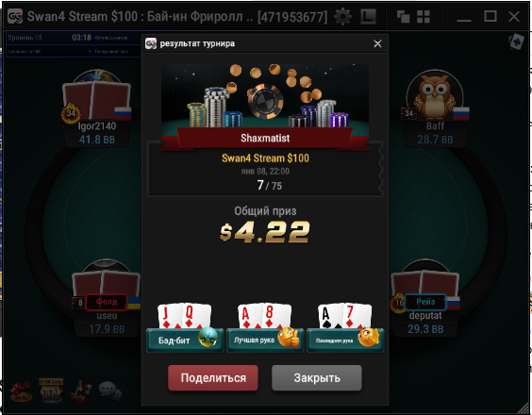532x415 pixels.
Task: Click the dealer girl icon
Action: click(x=81, y=390)
